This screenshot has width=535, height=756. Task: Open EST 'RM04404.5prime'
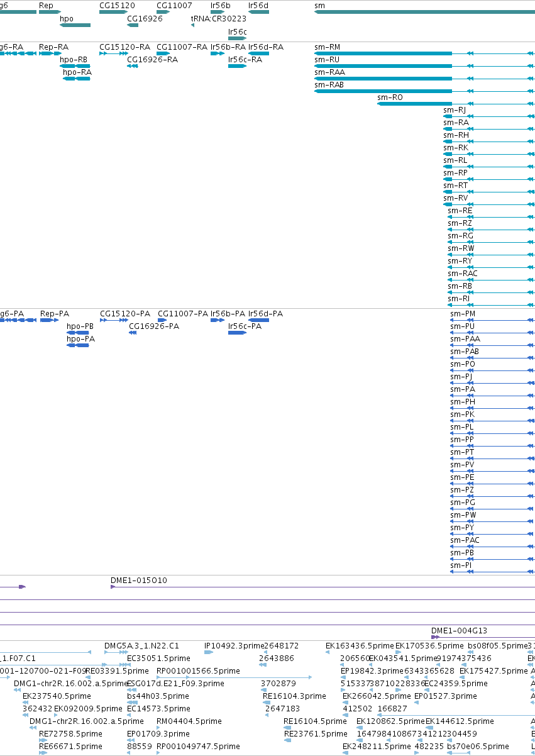[x=189, y=721]
